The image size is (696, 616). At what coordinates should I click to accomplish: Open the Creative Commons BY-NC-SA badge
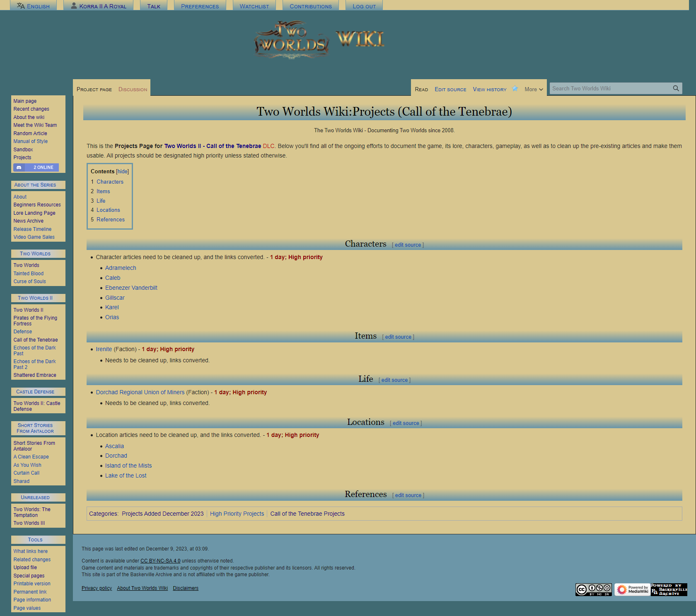594,589
